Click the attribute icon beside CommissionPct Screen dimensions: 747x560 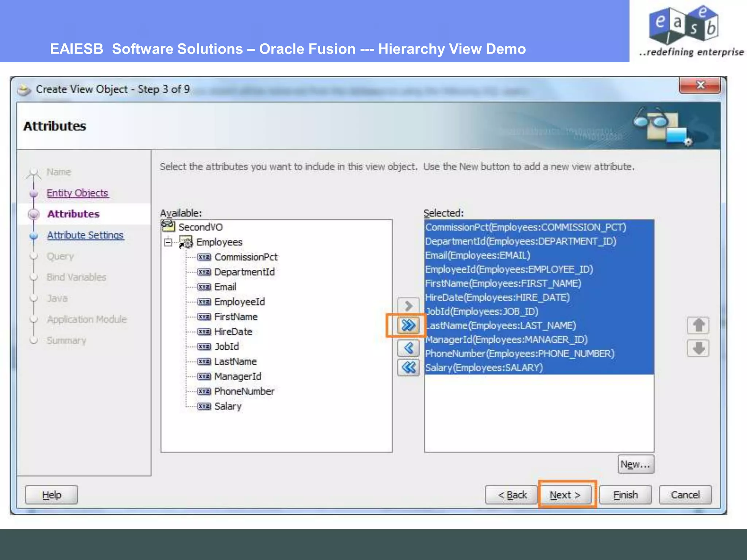click(204, 257)
